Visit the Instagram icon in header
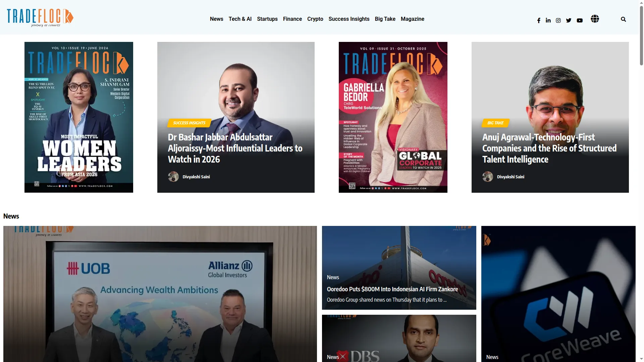The width and height of the screenshot is (644, 362). [558, 20]
